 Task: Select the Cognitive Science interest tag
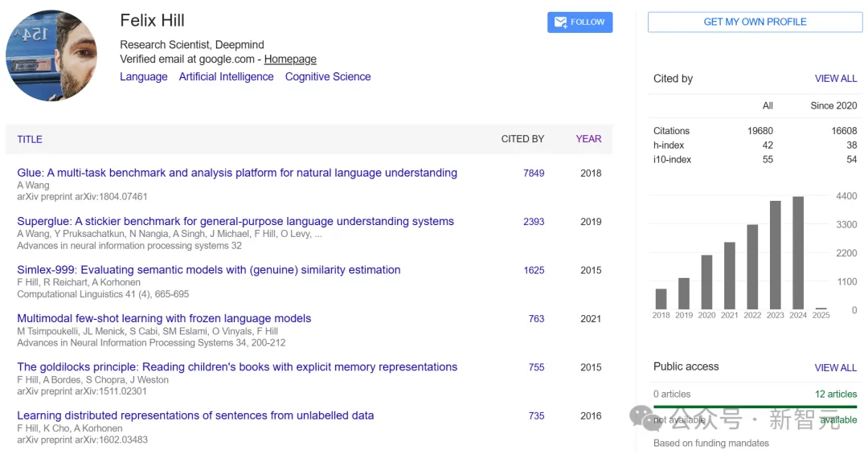[x=328, y=77]
